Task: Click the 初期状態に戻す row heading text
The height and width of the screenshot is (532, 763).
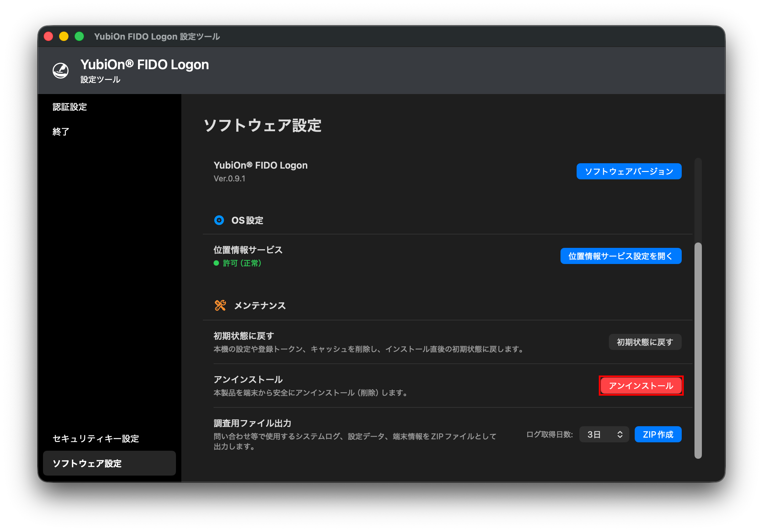Action: (244, 336)
